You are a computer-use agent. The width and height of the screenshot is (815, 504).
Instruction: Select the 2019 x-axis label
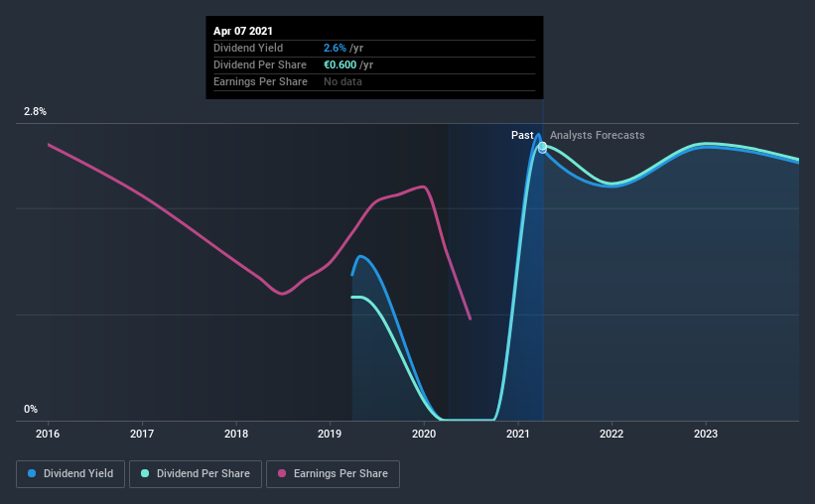coord(330,434)
